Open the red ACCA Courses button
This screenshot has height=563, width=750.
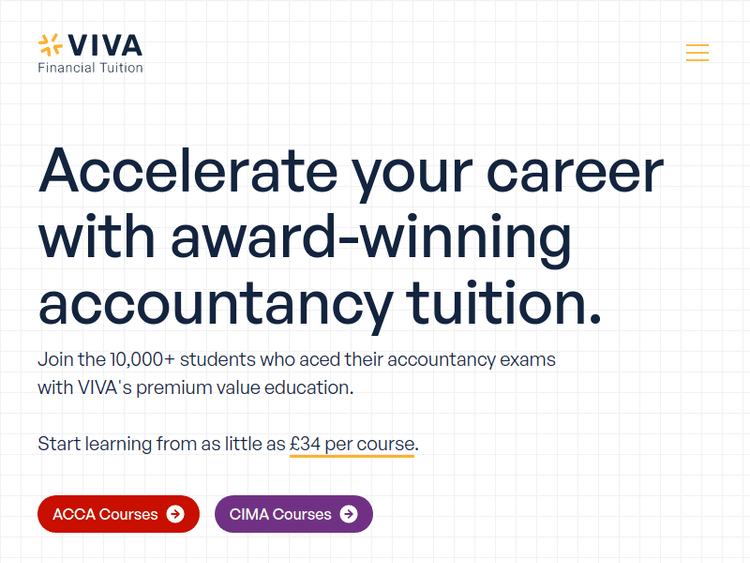click(105, 514)
